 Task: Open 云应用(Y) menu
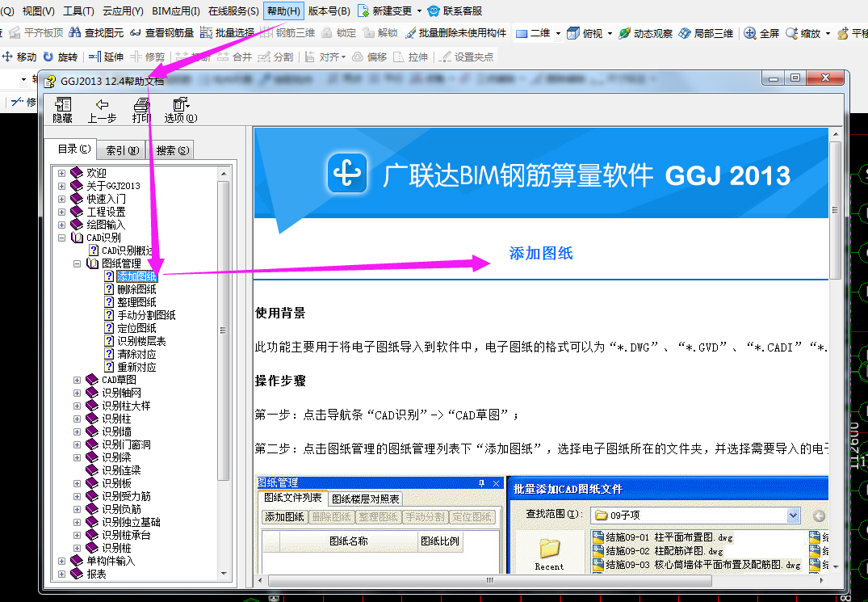pyautogui.click(x=123, y=11)
